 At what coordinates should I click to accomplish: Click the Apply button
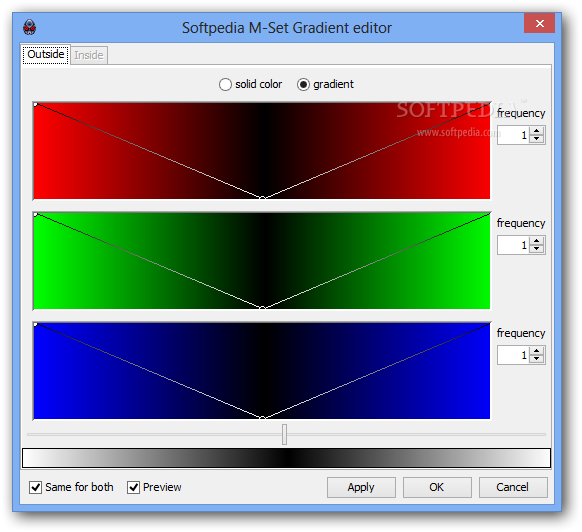coord(361,487)
